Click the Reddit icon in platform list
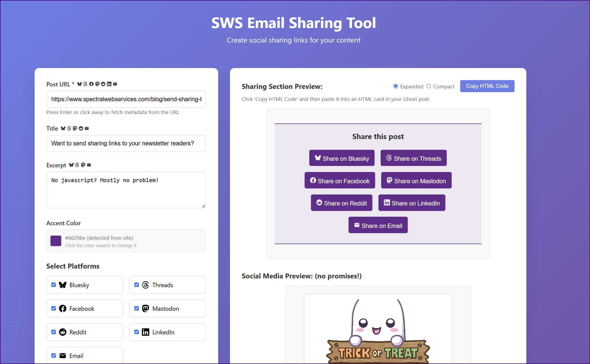The width and height of the screenshot is (590, 364). (63, 332)
